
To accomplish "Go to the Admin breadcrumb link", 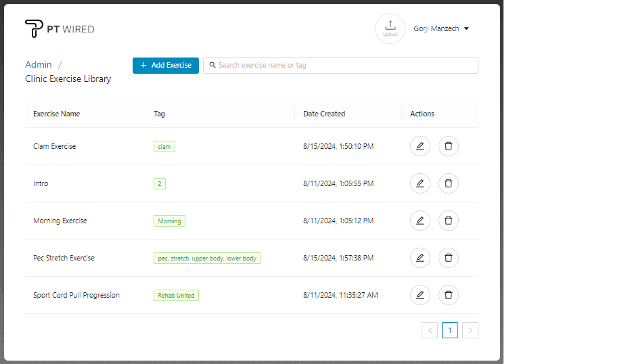I will [39, 65].
